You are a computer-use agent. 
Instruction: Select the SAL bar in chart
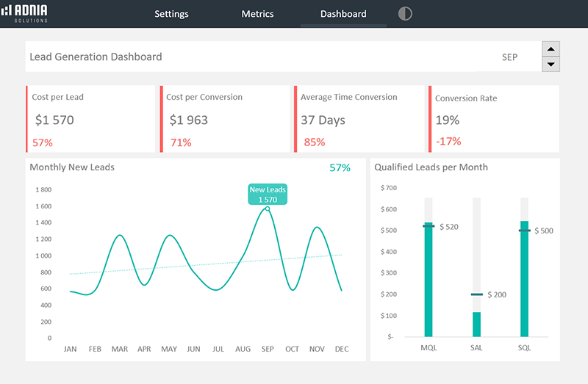(x=476, y=324)
